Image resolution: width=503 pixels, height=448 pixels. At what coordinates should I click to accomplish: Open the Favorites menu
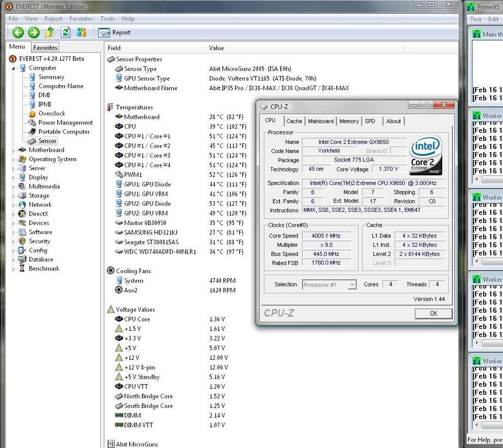[81, 19]
